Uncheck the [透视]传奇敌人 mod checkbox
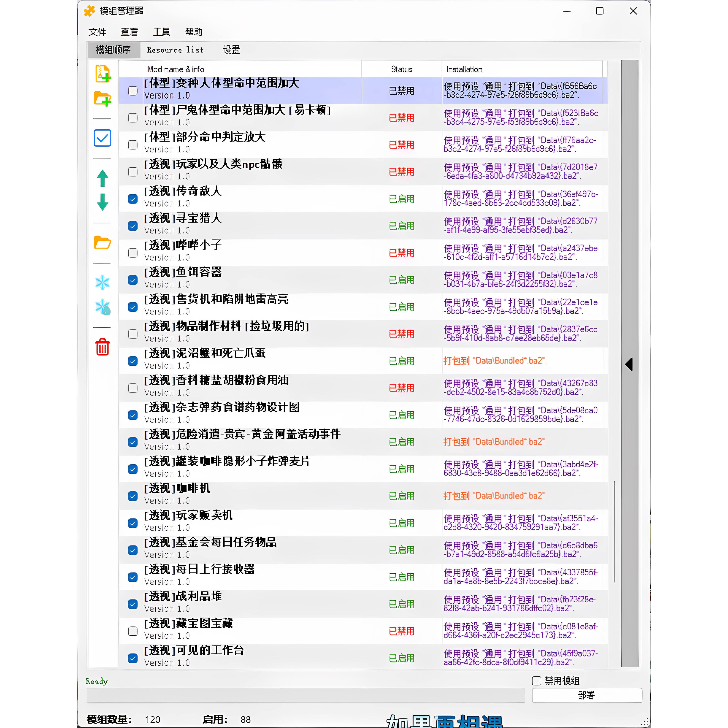 [133, 199]
